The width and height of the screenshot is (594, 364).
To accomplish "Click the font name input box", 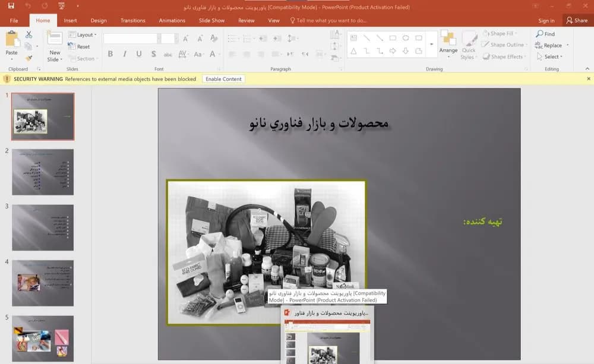I will [x=130, y=38].
